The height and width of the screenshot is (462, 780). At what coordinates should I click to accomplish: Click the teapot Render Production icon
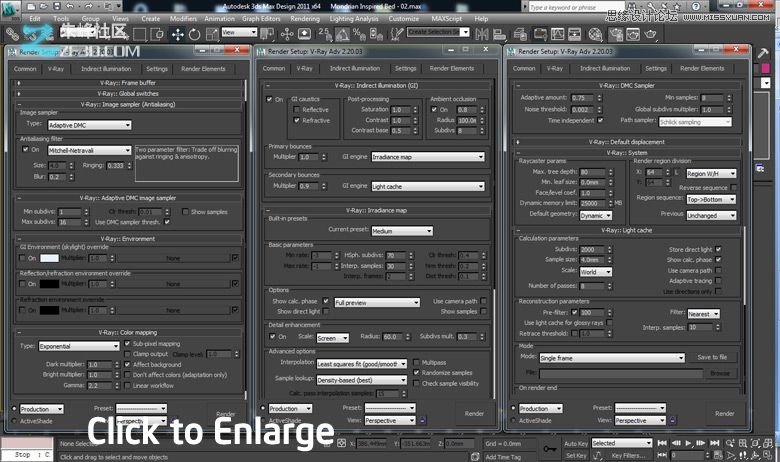click(650, 34)
